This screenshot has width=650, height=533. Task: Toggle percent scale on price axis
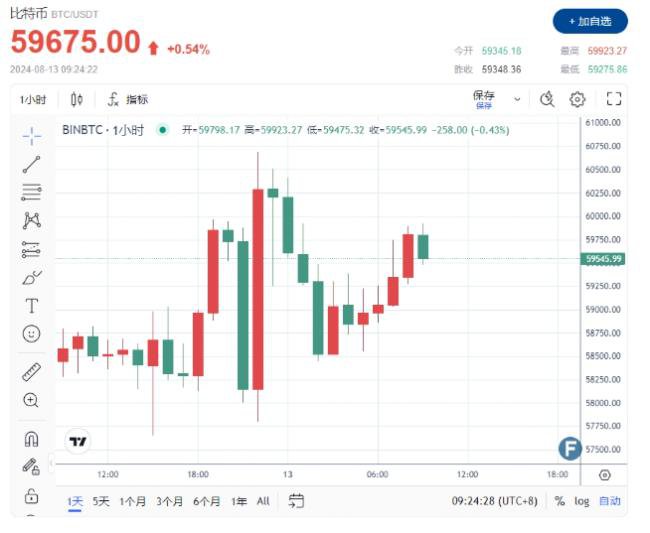coord(560,501)
